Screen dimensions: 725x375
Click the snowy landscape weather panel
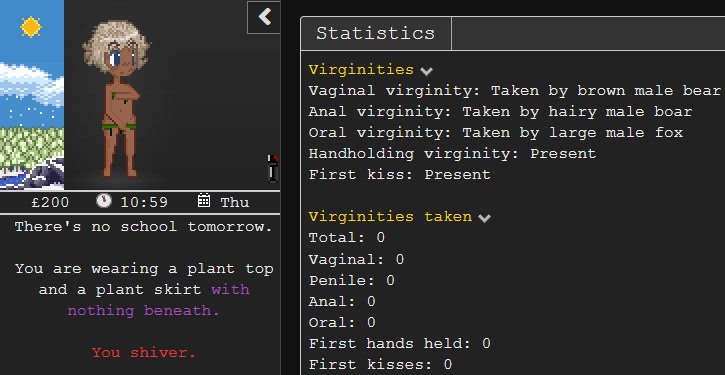coord(32,95)
